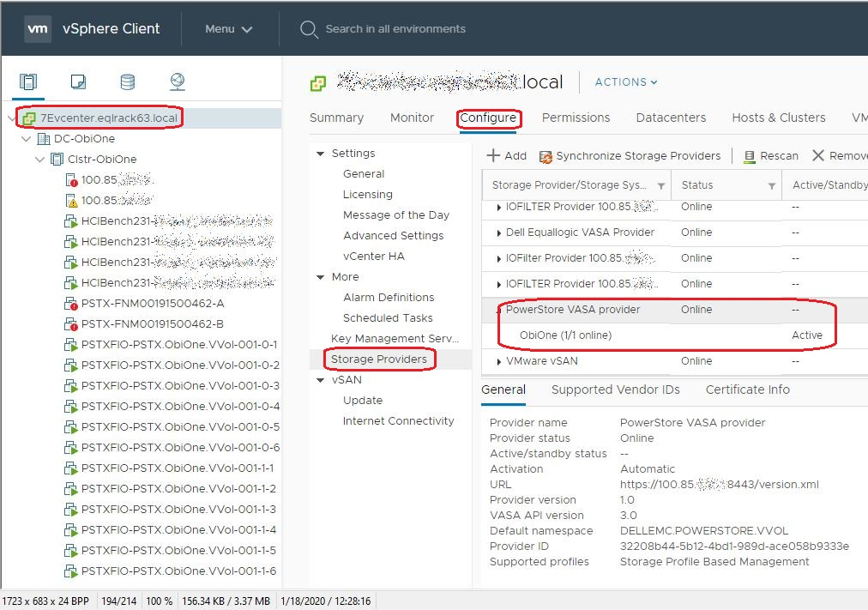The height and width of the screenshot is (610, 868).
Task: Switch to Supported Vendor IDs tab
Action: (616, 390)
